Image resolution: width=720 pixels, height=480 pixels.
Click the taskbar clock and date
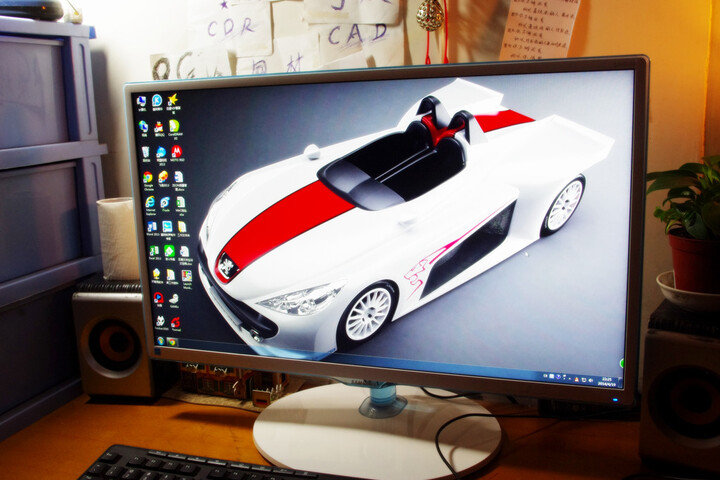pos(606,380)
